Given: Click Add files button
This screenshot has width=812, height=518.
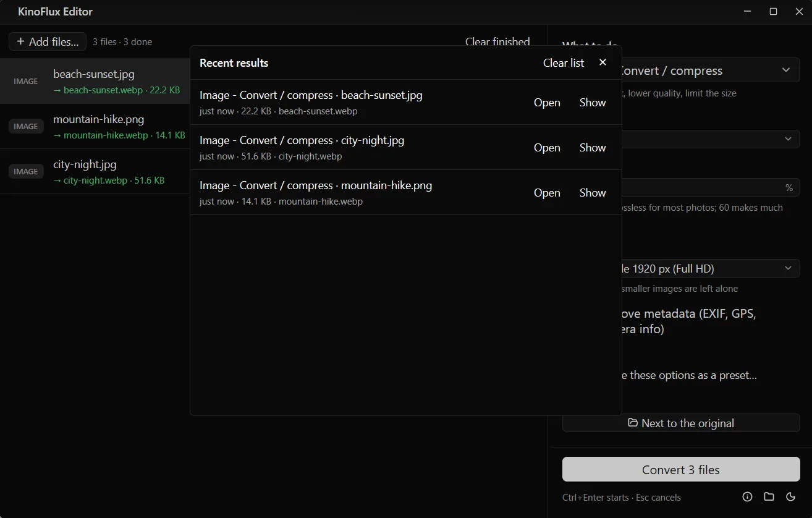Looking at the screenshot, I should coord(48,41).
